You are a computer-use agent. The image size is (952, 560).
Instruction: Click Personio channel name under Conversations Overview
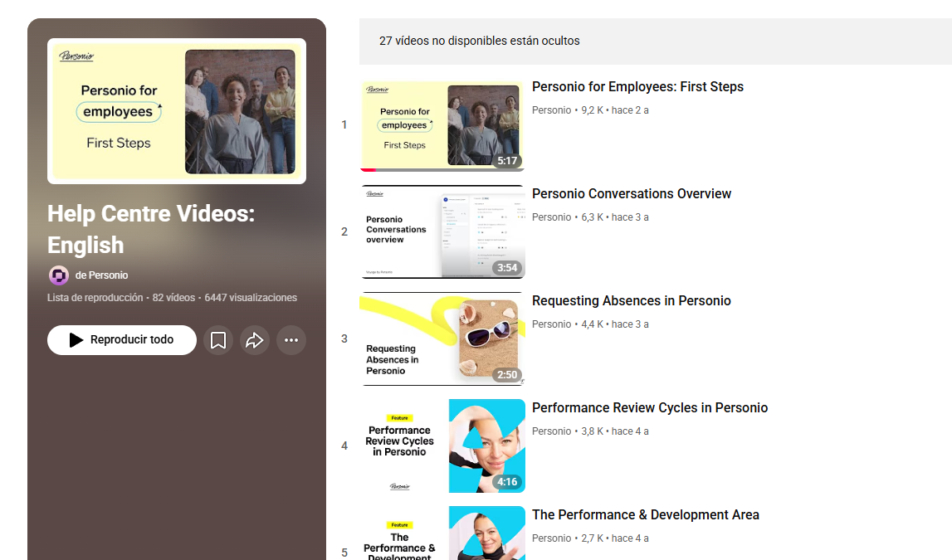click(551, 217)
